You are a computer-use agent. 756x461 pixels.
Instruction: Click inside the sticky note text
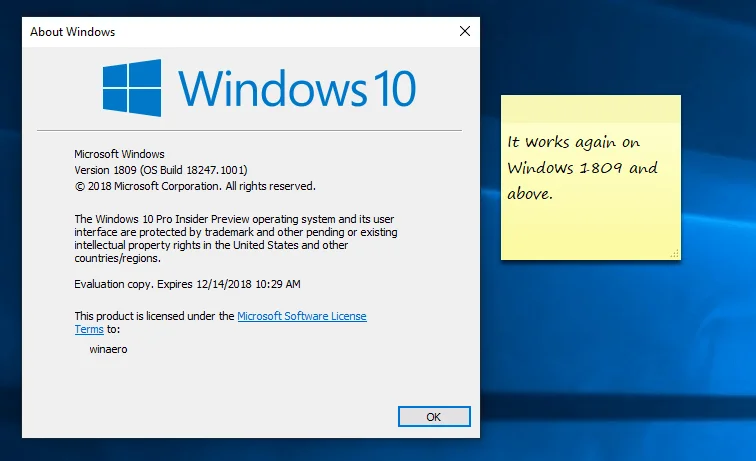tap(581, 167)
